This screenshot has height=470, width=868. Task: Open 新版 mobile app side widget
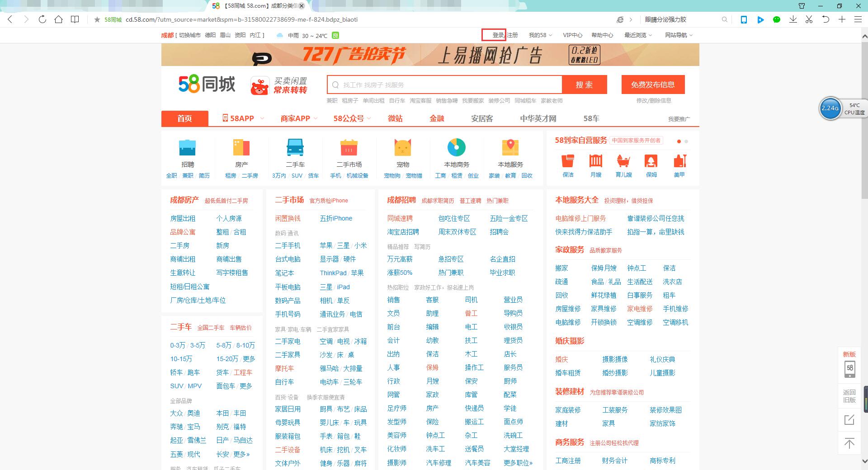pos(849,365)
